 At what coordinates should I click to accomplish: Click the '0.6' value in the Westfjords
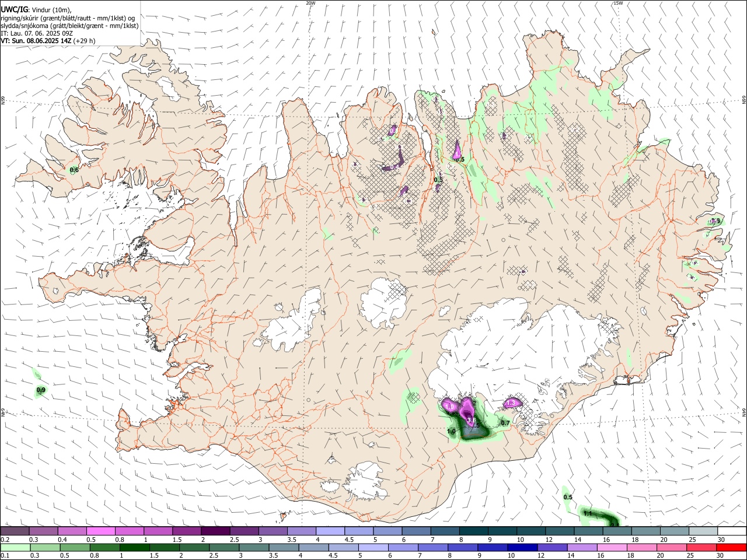pyautogui.click(x=74, y=170)
